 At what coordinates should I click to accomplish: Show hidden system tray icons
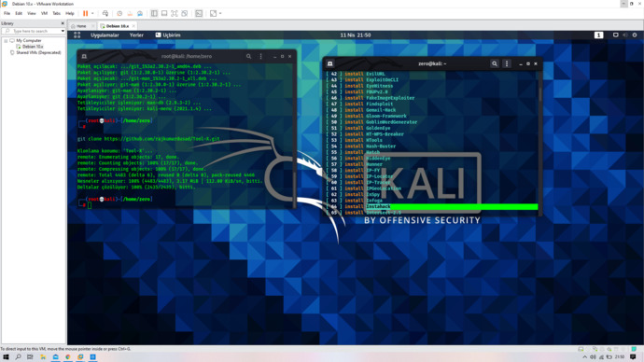[x=585, y=357]
